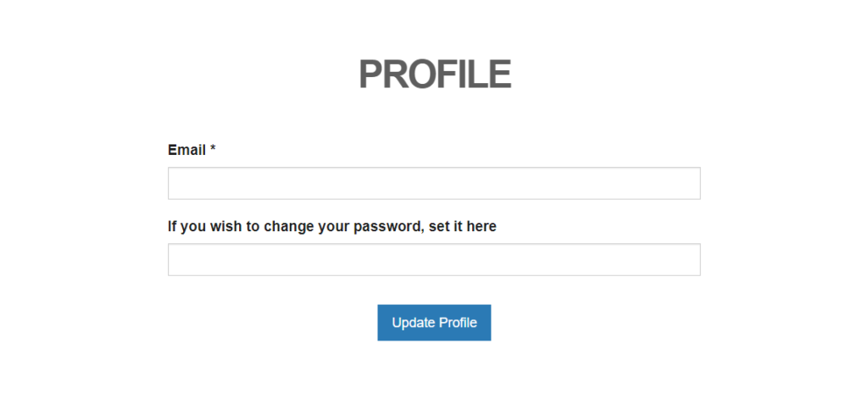Click the Update Profile button
Viewport: 868px width, 393px height.
pos(434,323)
